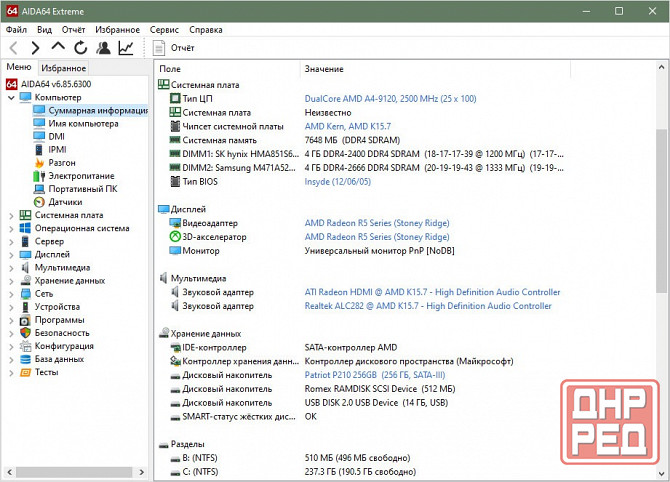This screenshot has width=670, height=482.
Task: Open Видеоадаптер AMD Radeon R5 Series link
Action: pos(377,223)
